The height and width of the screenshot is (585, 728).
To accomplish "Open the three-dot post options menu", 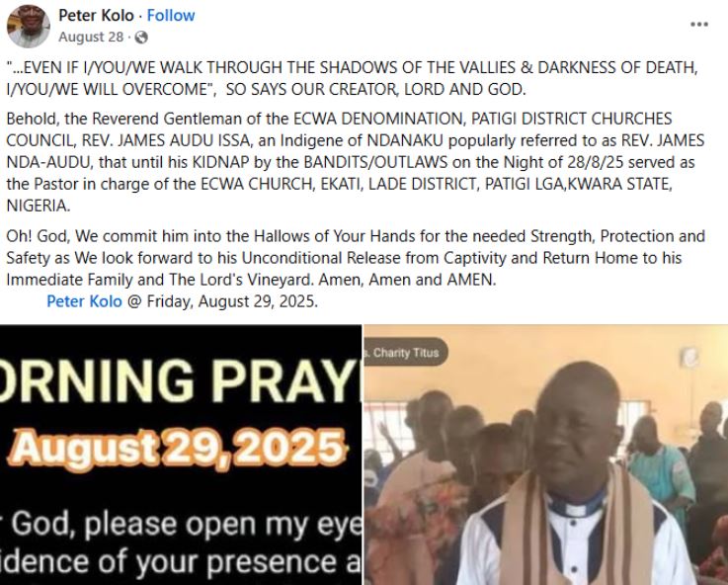I will [699, 24].
